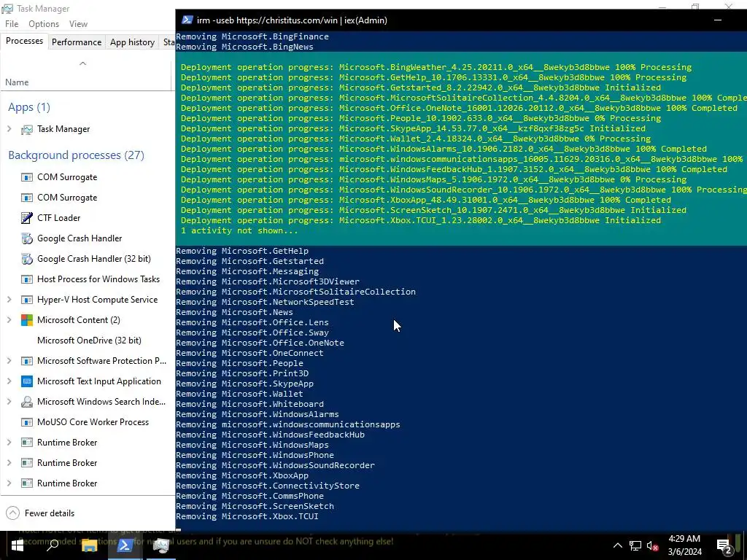Switch to the App history tab
Image resolution: width=747 pixels, height=560 pixels.
133,42
